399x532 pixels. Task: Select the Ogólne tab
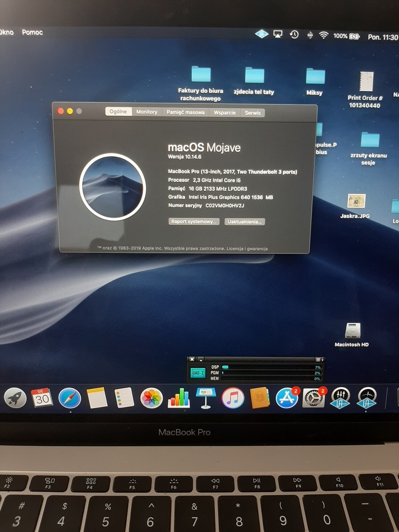pyautogui.click(x=118, y=111)
